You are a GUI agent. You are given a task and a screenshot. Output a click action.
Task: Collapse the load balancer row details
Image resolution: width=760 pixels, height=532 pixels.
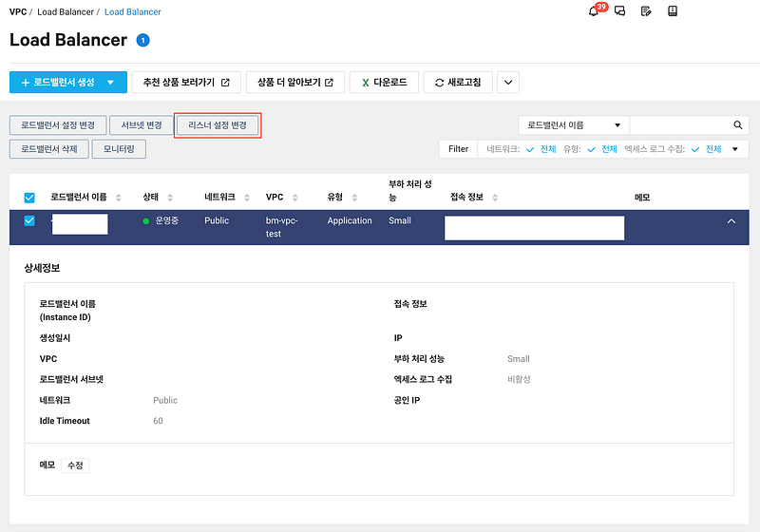point(731,221)
